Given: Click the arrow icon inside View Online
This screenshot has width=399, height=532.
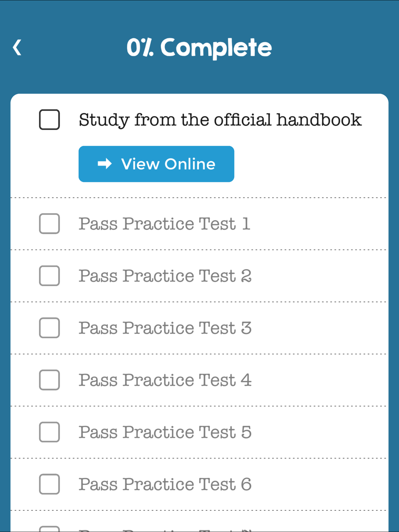Looking at the screenshot, I should pos(105,164).
